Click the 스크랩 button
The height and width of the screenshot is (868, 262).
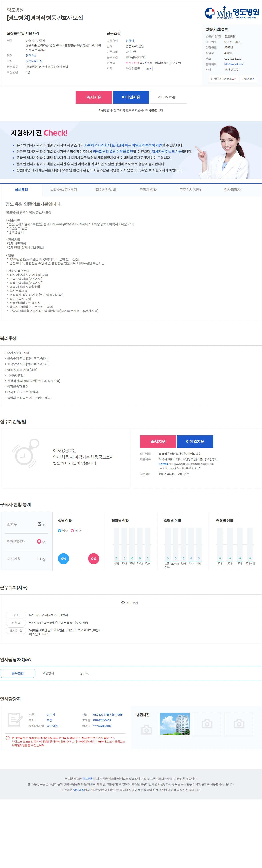click(x=168, y=97)
